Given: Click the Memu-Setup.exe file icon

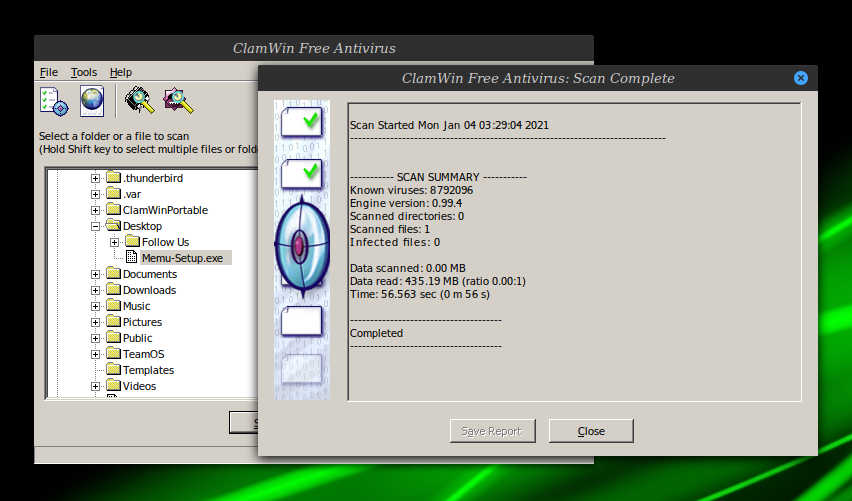Looking at the screenshot, I should (x=131, y=257).
